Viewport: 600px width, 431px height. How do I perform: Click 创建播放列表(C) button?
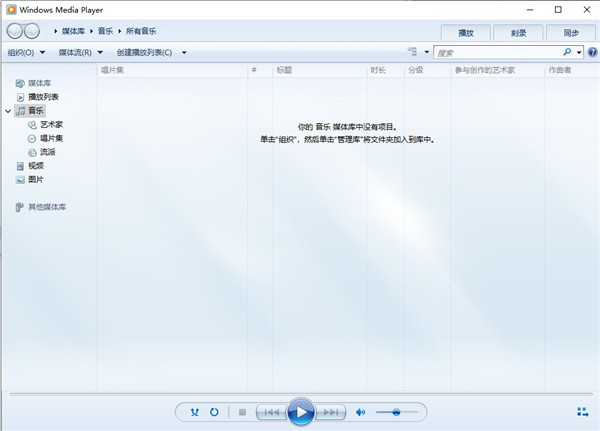point(144,52)
